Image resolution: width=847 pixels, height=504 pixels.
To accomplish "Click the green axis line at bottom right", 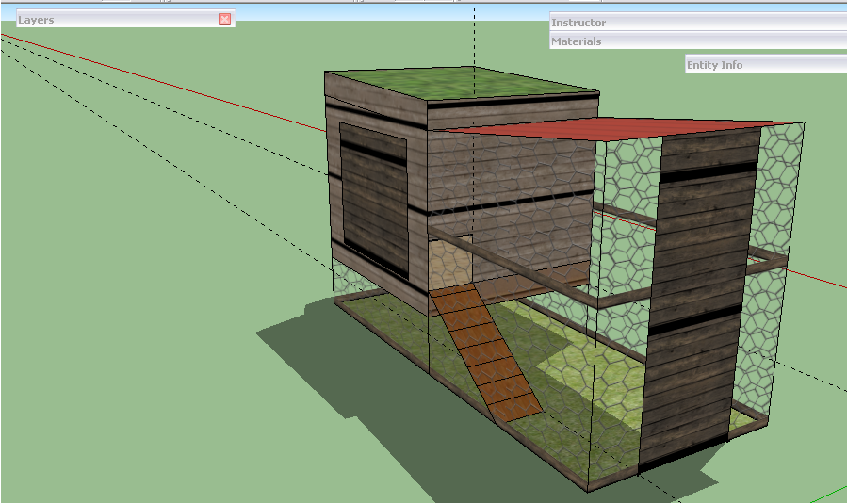I will tap(829, 493).
